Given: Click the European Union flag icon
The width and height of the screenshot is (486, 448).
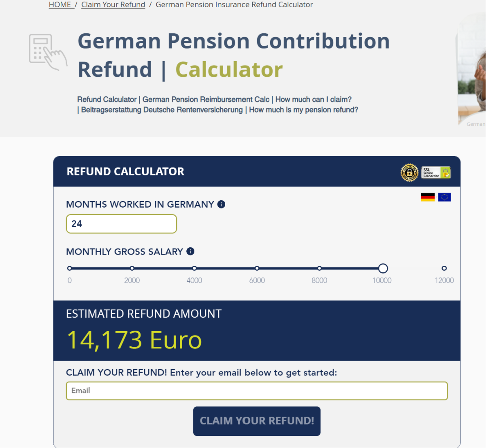Looking at the screenshot, I should pyautogui.click(x=444, y=197).
